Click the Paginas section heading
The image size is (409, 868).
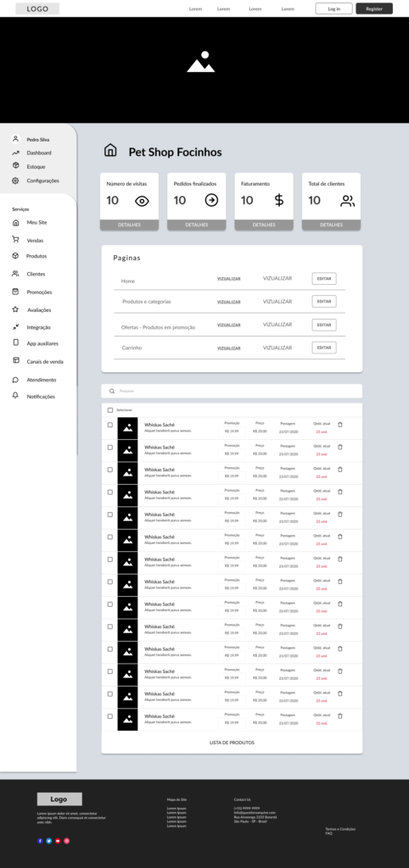click(x=127, y=258)
